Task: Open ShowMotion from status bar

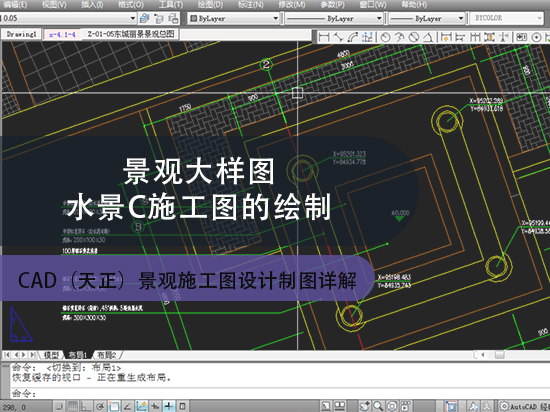Action: pyautogui.click(x=405, y=406)
